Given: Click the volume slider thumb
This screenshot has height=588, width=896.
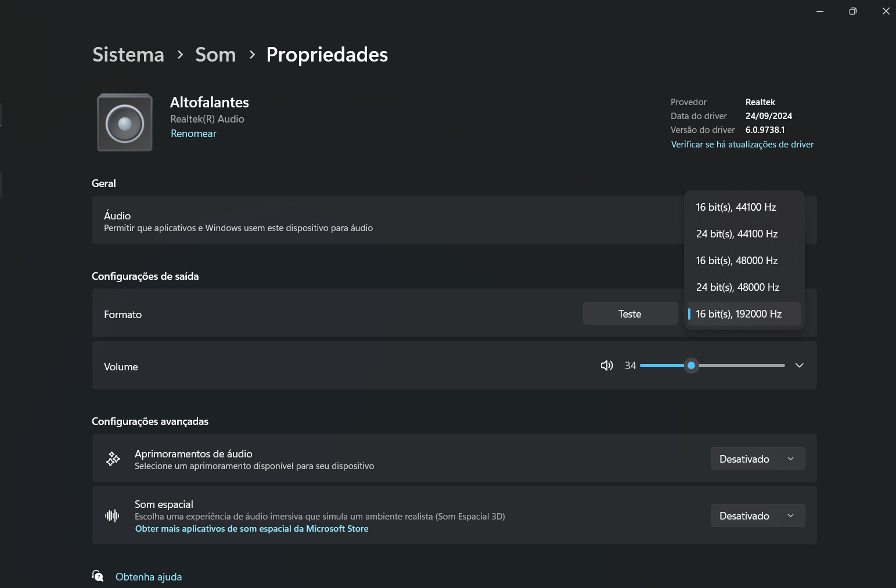Looking at the screenshot, I should [691, 365].
